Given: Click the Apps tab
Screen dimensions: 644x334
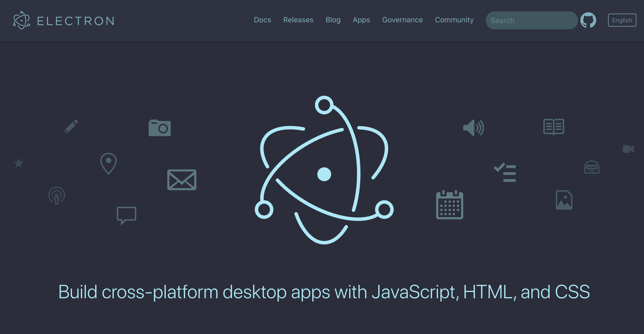Looking at the screenshot, I should click(361, 20).
